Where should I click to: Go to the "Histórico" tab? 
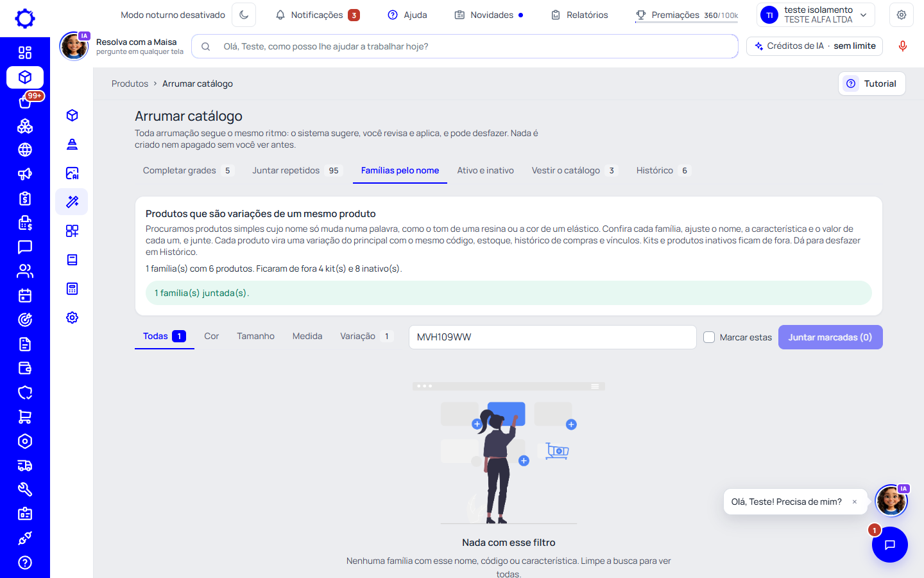(663, 171)
